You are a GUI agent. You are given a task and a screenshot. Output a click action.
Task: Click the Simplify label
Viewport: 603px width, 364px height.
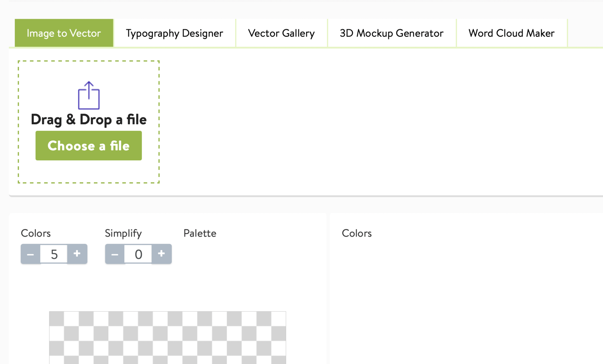(123, 233)
